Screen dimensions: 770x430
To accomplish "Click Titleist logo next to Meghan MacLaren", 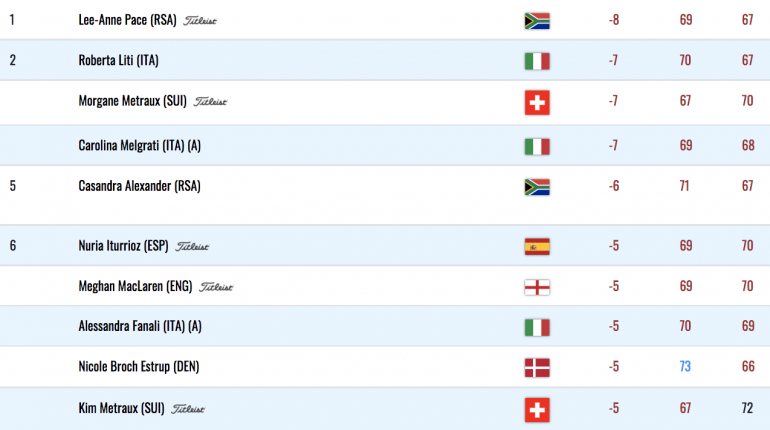I will click(216, 287).
